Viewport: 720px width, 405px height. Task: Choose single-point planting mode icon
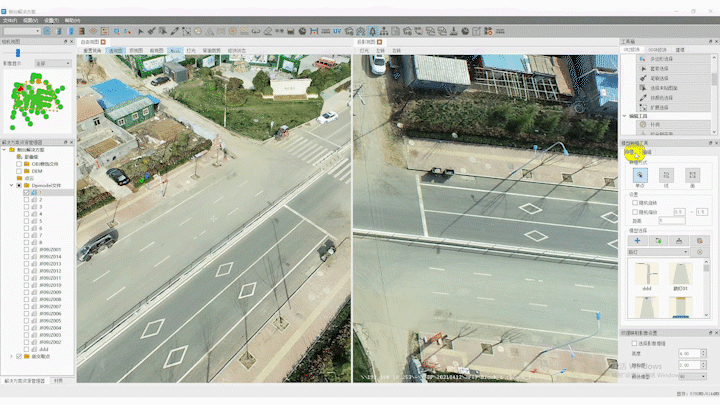[640, 175]
